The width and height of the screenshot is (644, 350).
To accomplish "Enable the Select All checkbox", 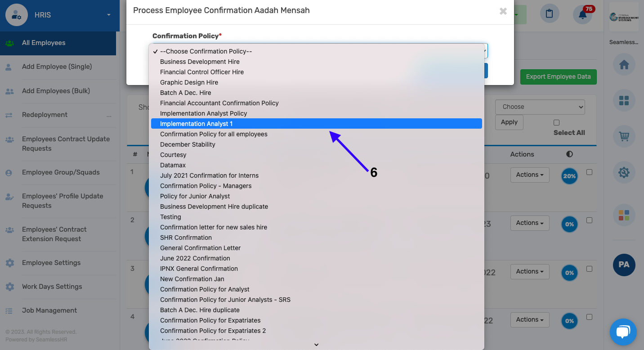I will coord(556,122).
